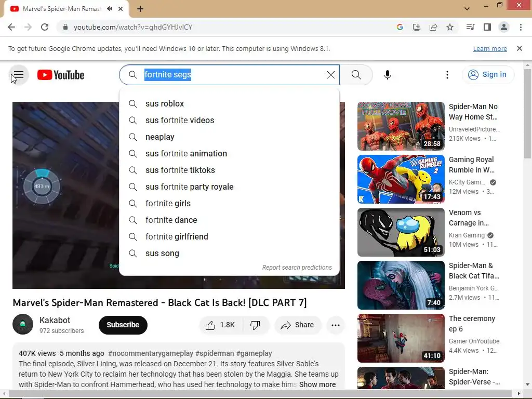Open the YouTube guide hamburger menu
The image size is (532, 399).
(x=18, y=75)
